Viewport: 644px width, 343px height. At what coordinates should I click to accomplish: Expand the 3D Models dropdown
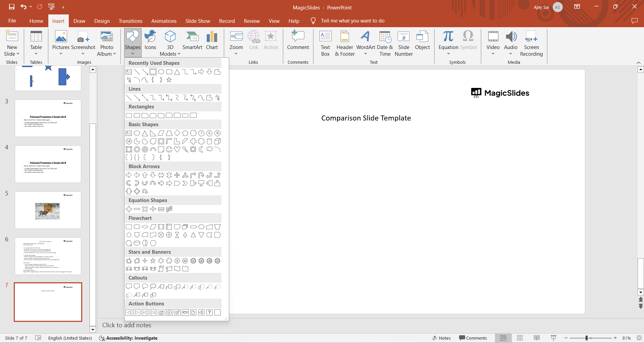tap(179, 54)
